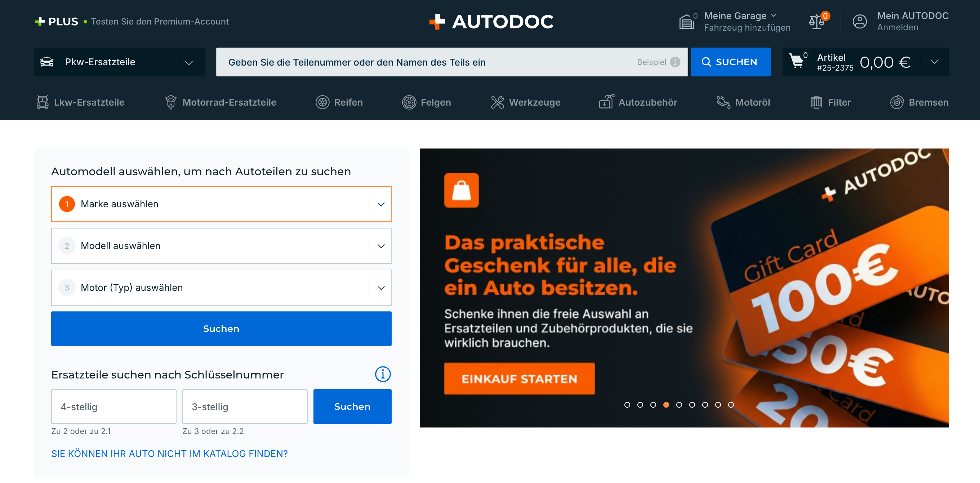The width and height of the screenshot is (980, 483).
Task: Click the wide blue Suchen car-model button
Action: pos(221,328)
